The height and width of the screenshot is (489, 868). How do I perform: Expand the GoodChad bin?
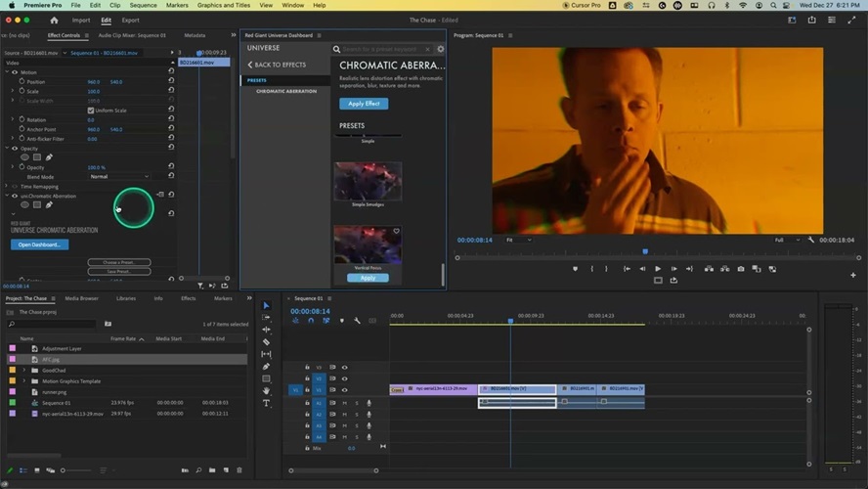[23, 370]
